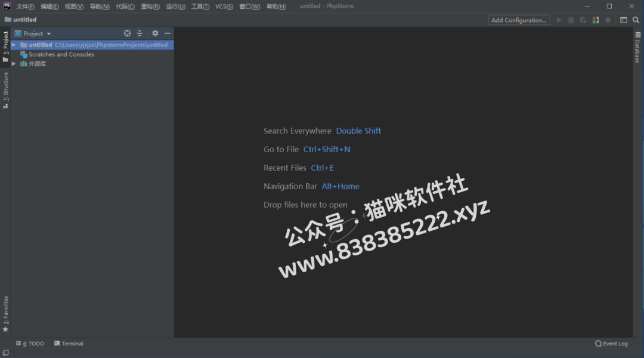Click the PhpStorm logo in the title bar

(7, 6)
